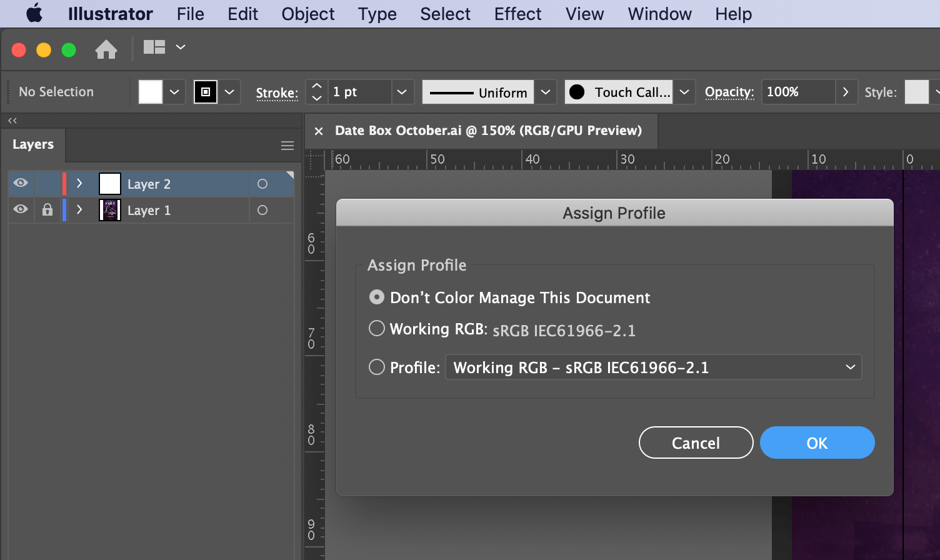Open the Layers panel flyout menu
Image resolution: width=940 pixels, height=560 pixels.
pyautogui.click(x=287, y=145)
